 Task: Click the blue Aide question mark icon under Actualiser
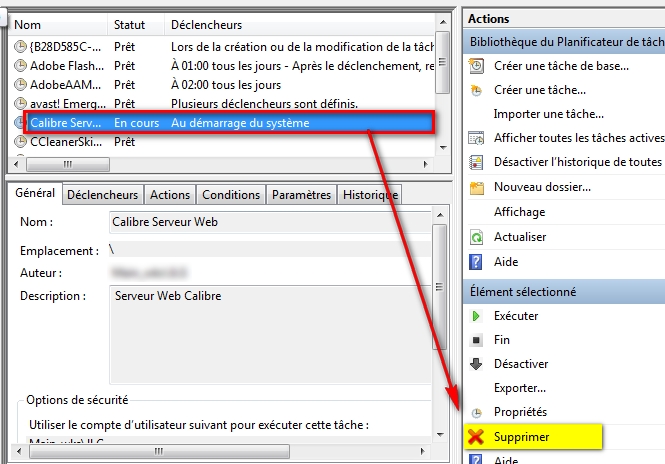click(475, 262)
